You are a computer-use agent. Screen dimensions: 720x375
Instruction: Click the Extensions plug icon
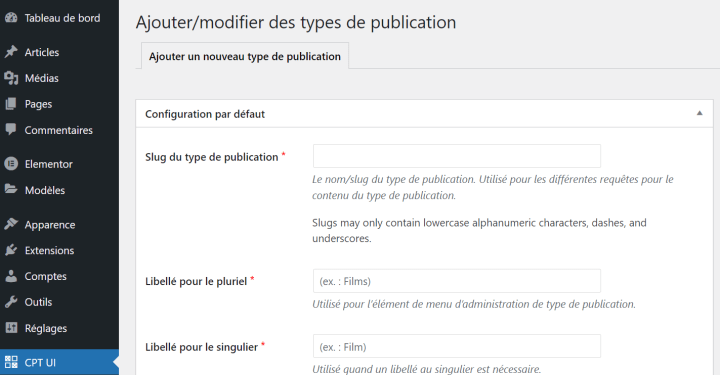(x=11, y=250)
